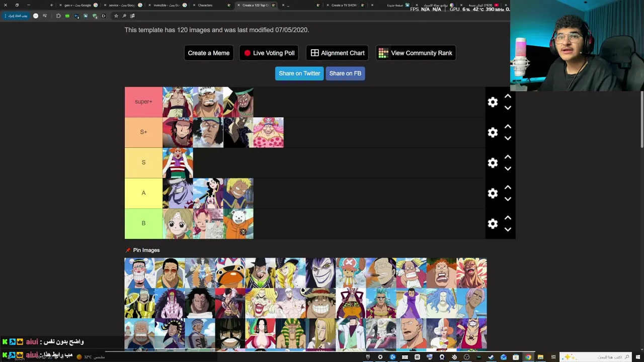The image size is (644, 362).
Task: Open Steam from the taskbar
Action: coord(491,357)
